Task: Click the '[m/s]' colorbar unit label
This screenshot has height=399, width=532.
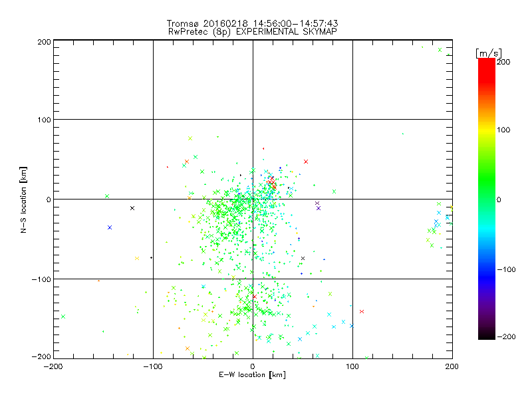Action: point(489,53)
